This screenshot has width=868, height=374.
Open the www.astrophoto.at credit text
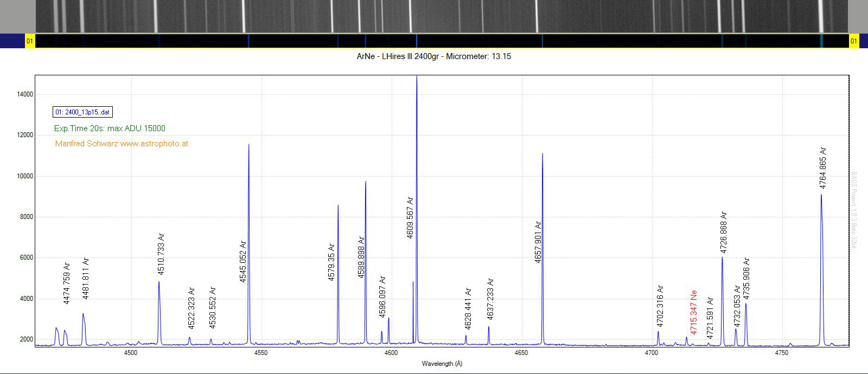tap(154, 144)
